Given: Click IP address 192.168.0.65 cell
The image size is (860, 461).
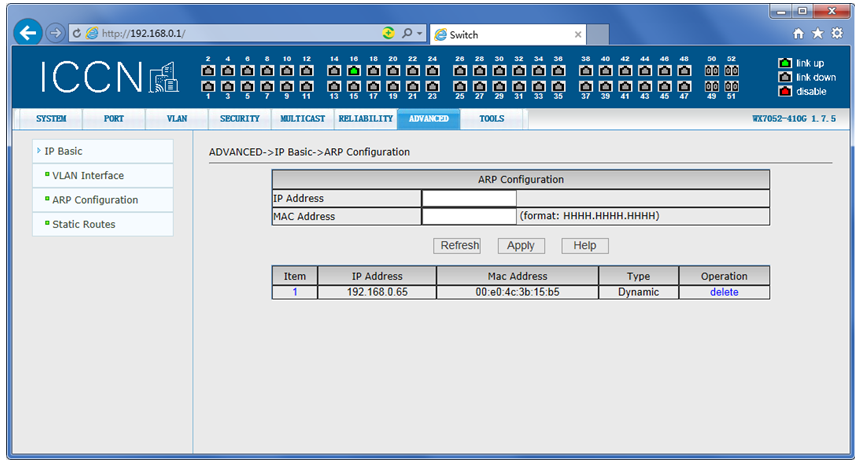Looking at the screenshot, I should 377,292.
